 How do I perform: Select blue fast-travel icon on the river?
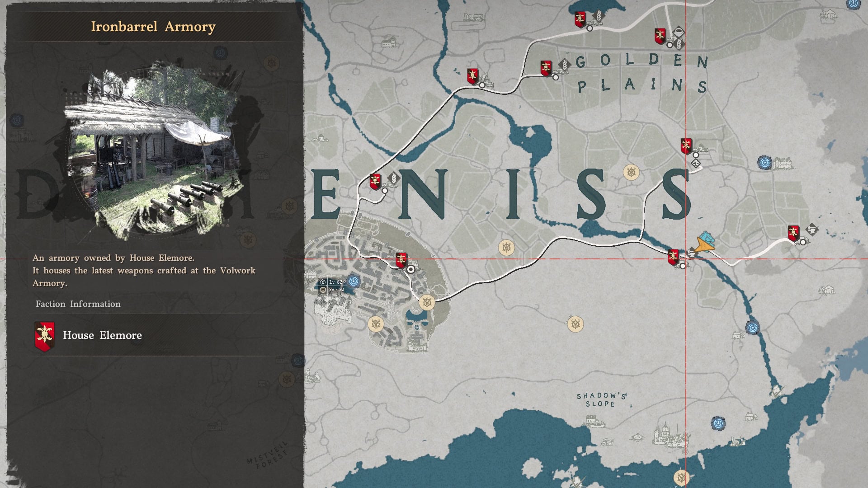click(752, 327)
